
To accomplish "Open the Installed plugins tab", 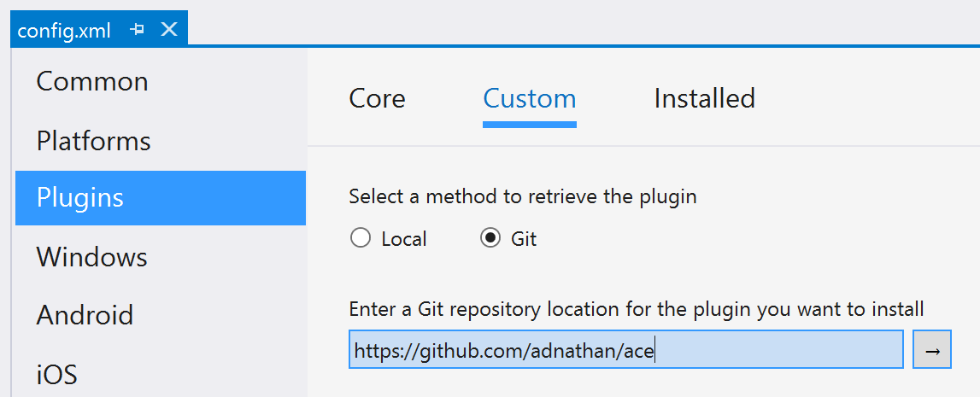I will [x=704, y=99].
